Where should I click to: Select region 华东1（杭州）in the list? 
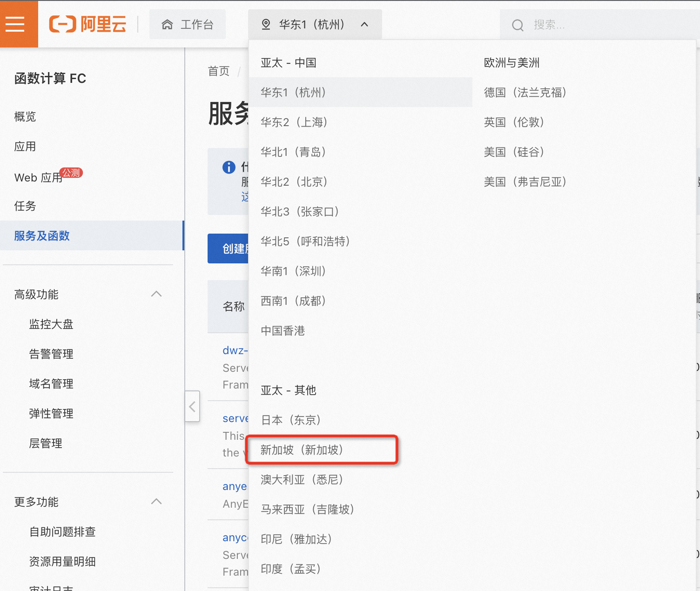point(361,92)
